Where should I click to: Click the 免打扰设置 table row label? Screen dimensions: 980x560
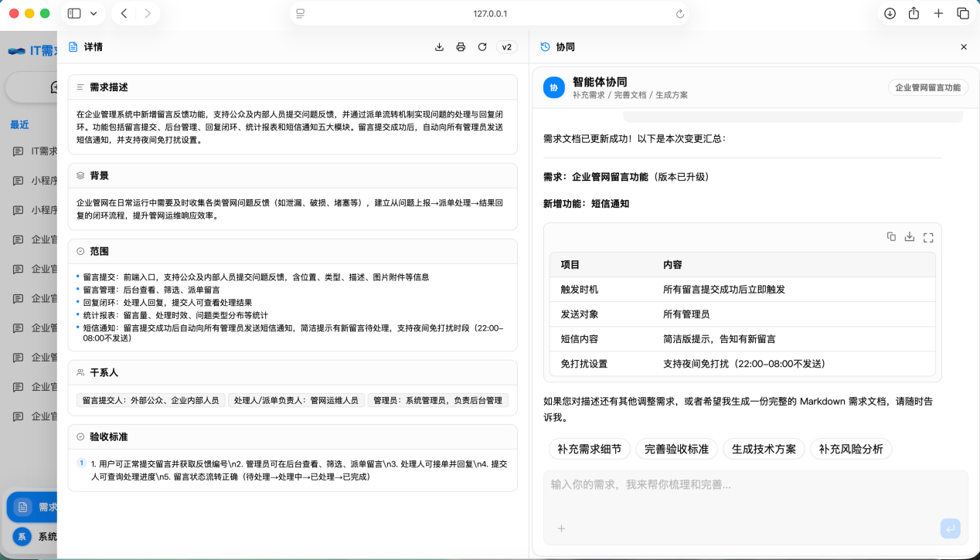[x=584, y=364]
